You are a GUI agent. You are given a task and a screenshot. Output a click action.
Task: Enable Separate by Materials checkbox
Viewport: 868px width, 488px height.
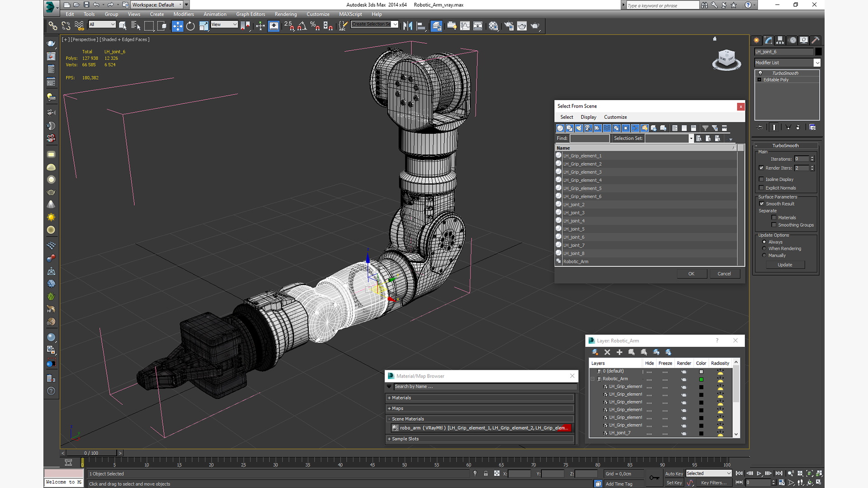(774, 218)
